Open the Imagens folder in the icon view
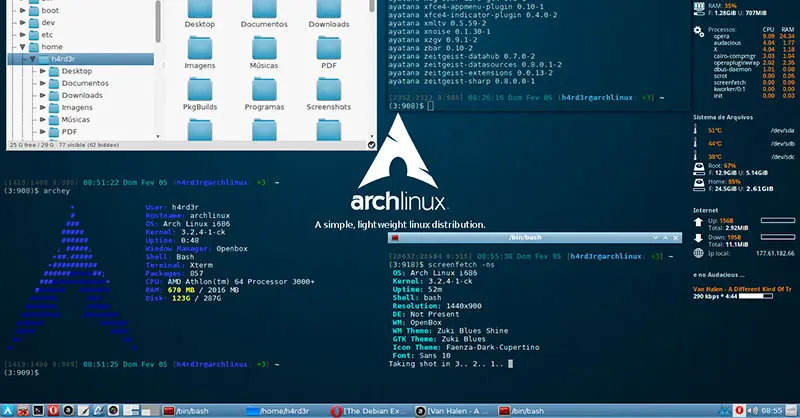Viewport: 800px width, 418px height. point(199,53)
